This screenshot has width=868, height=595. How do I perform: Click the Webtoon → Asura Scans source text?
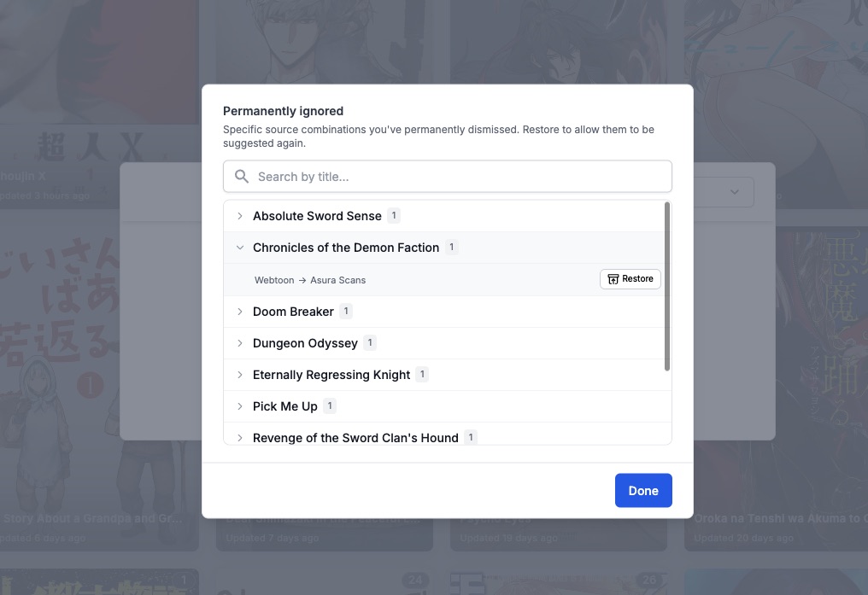click(x=310, y=280)
